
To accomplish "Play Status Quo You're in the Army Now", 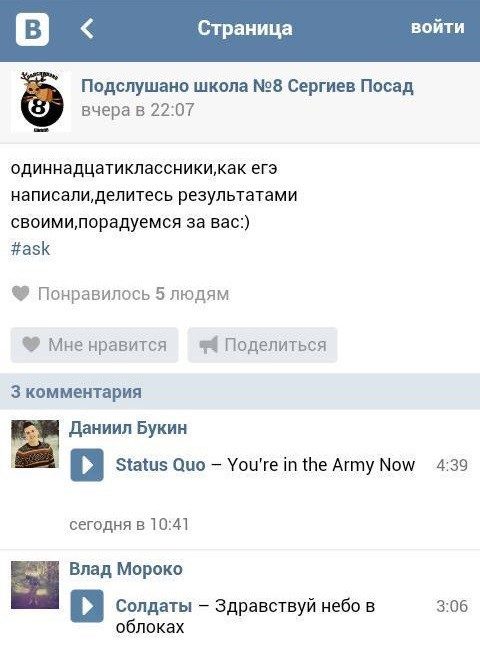I will [x=87, y=465].
